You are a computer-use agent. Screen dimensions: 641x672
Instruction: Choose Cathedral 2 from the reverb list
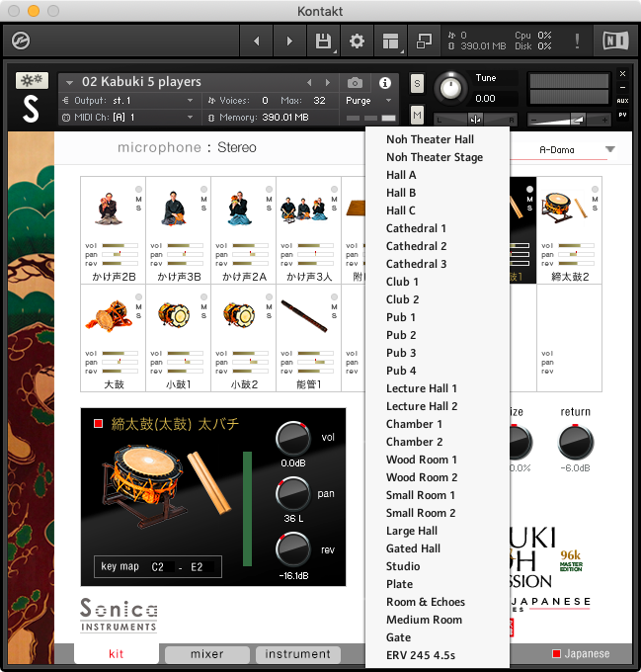(416, 246)
